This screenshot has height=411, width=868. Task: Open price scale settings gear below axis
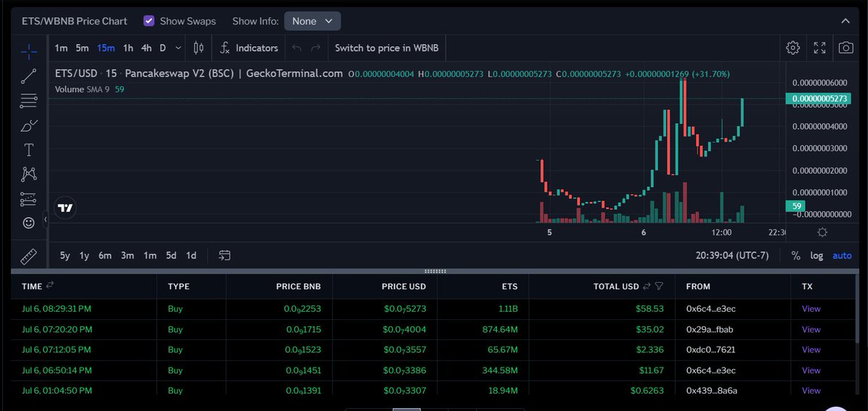822,232
